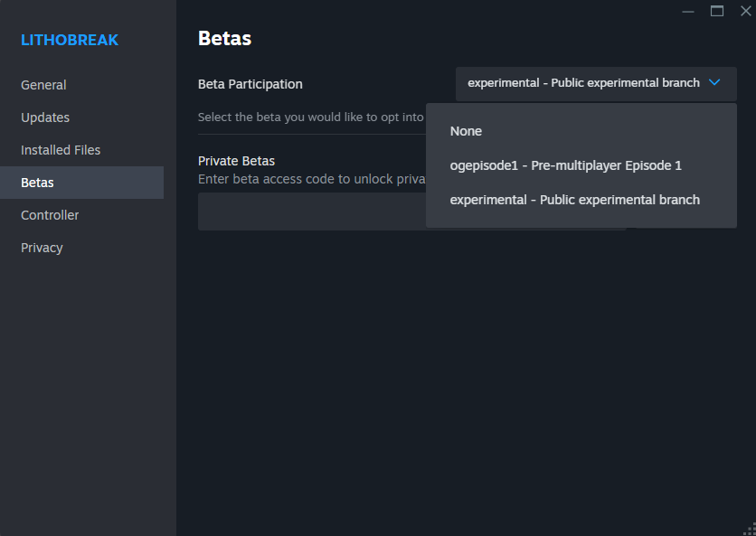Click the Beta Participation label

tap(250, 84)
